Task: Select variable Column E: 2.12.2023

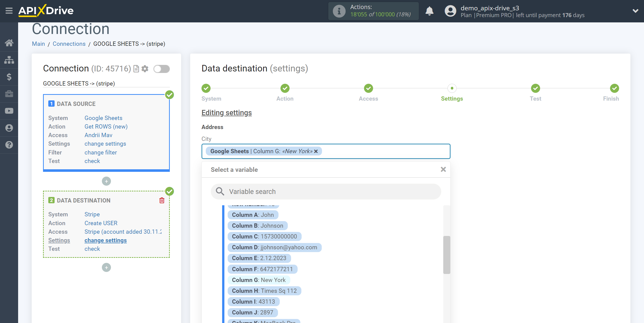Action: [x=259, y=258]
